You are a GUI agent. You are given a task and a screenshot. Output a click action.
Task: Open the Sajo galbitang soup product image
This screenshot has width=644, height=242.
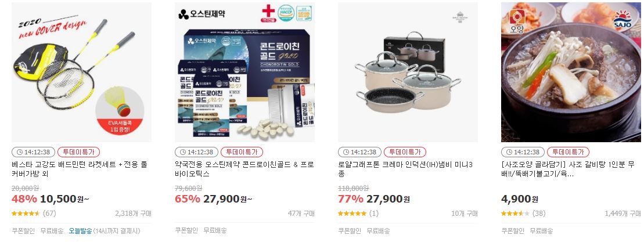(571, 72)
